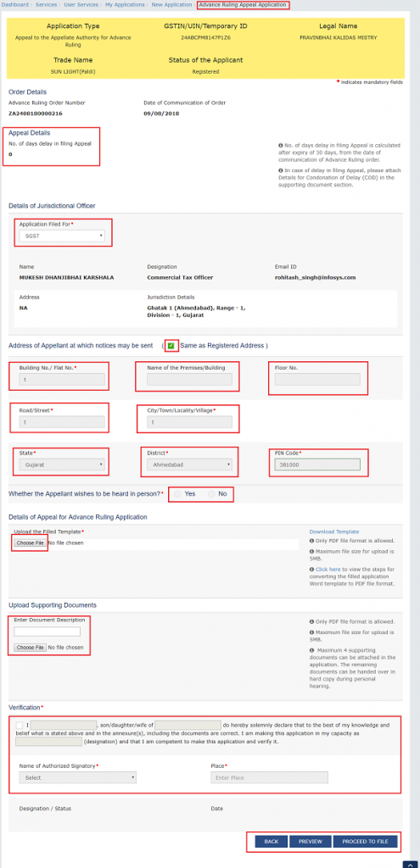Click email rohitash_singh@infosys.com

(316, 277)
